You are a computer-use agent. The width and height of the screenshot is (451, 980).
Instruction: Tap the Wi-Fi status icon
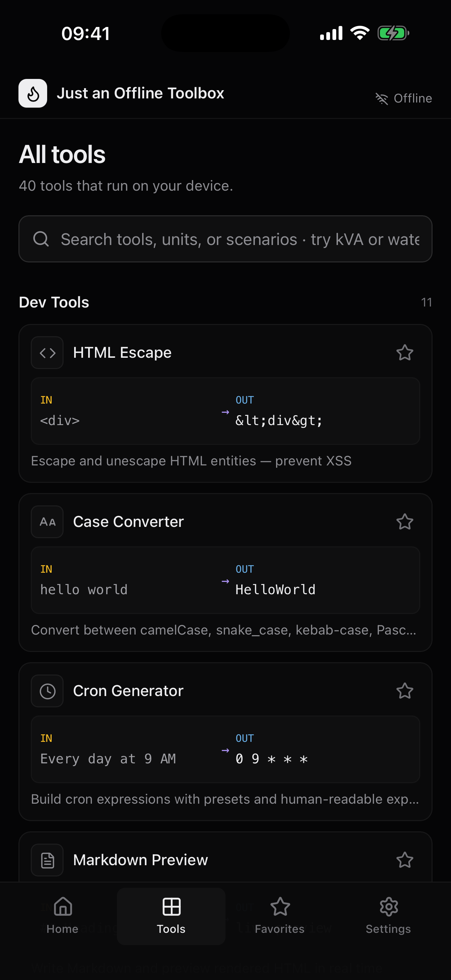click(x=360, y=33)
